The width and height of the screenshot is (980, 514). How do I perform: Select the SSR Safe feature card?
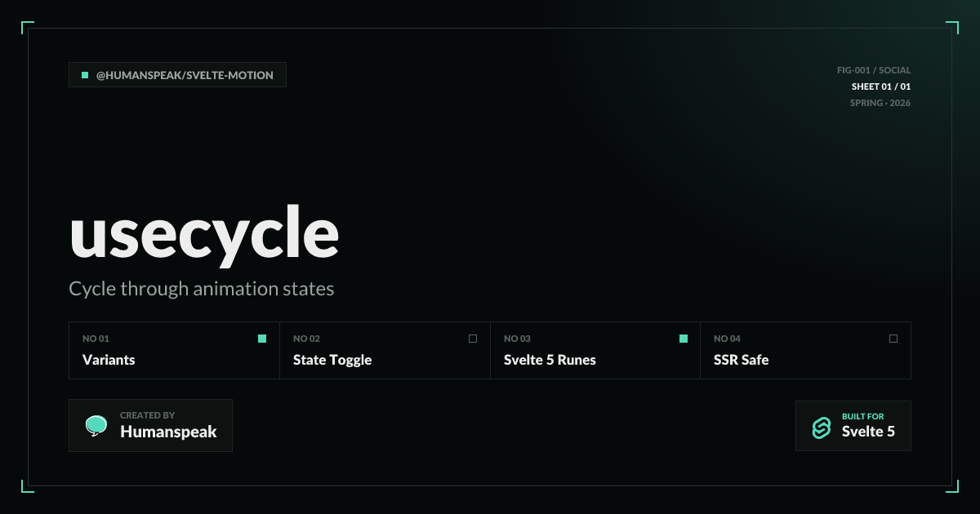pos(806,351)
